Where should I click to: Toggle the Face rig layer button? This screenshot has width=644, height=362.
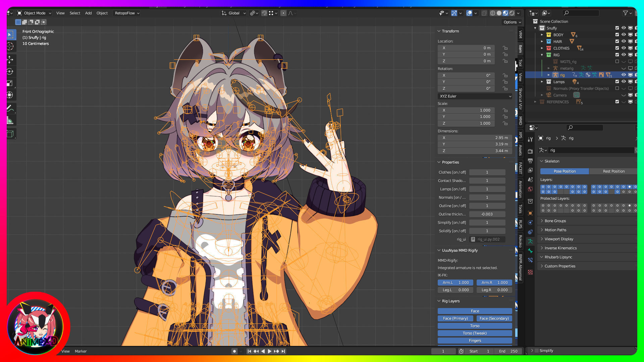coord(475,311)
